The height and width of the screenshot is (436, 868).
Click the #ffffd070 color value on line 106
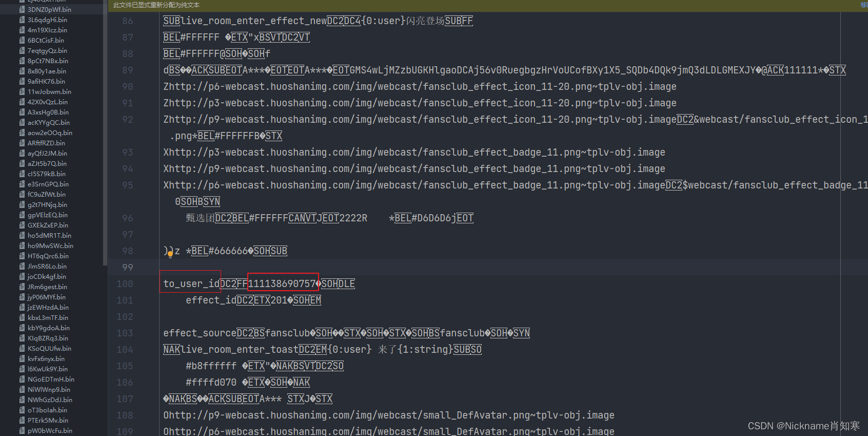[x=211, y=382]
